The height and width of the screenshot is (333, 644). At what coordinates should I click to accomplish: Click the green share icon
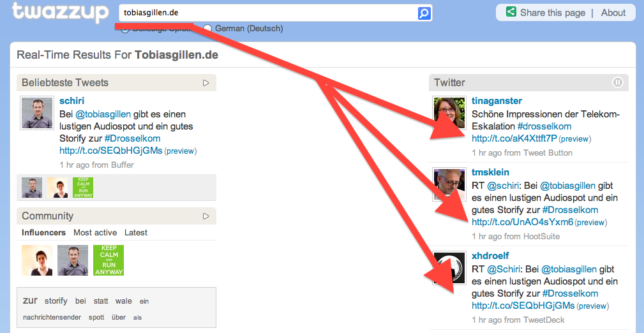click(x=511, y=12)
